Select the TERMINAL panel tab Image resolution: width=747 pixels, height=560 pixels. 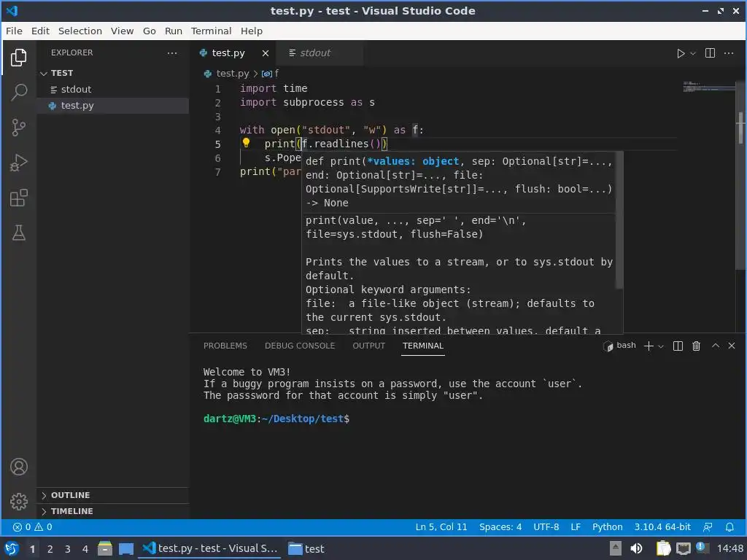(423, 346)
